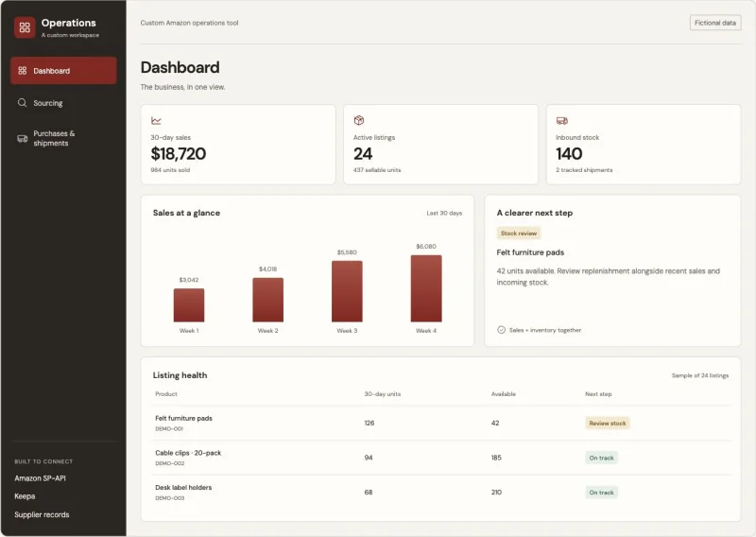Screen dimensions: 756x537
Task: Click the Custom Amazon operations tool text
Action: pos(190,23)
